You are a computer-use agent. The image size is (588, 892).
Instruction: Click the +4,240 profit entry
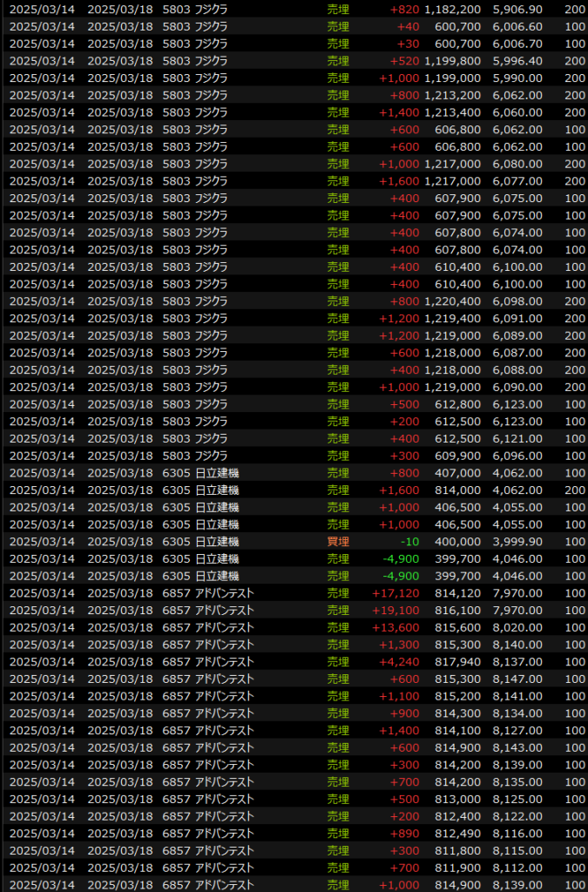click(x=399, y=661)
